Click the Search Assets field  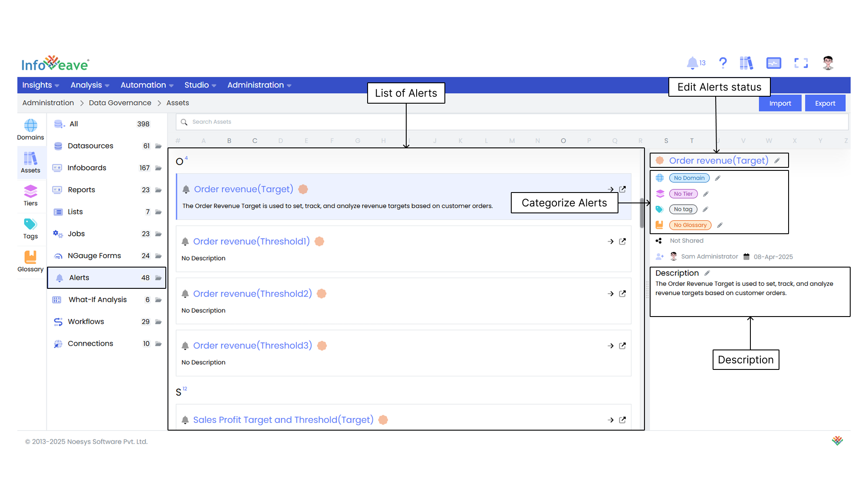[x=512, y=122]
